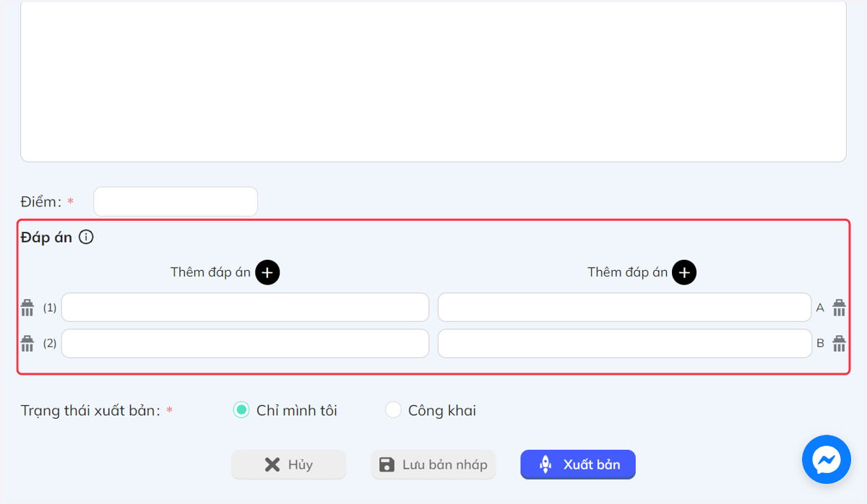Click the answer A text field

click(x=624, y=307)
